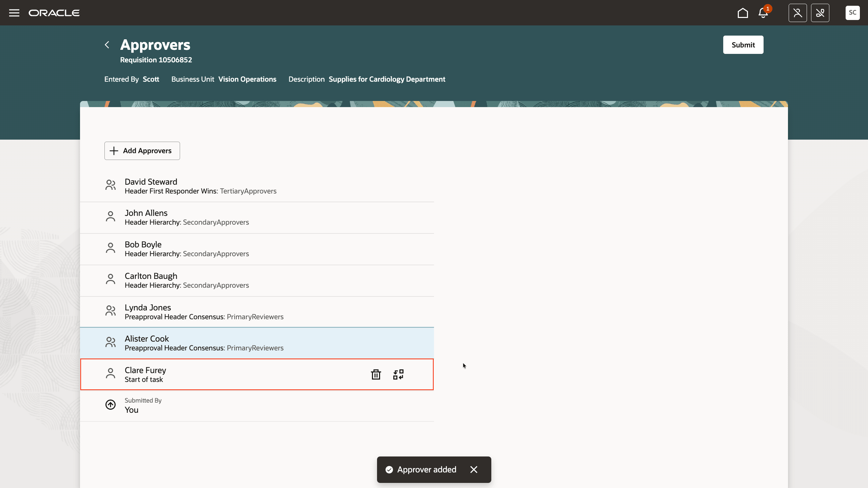
Task: Click the SC user avatar
Action: [x=852, y=13]
